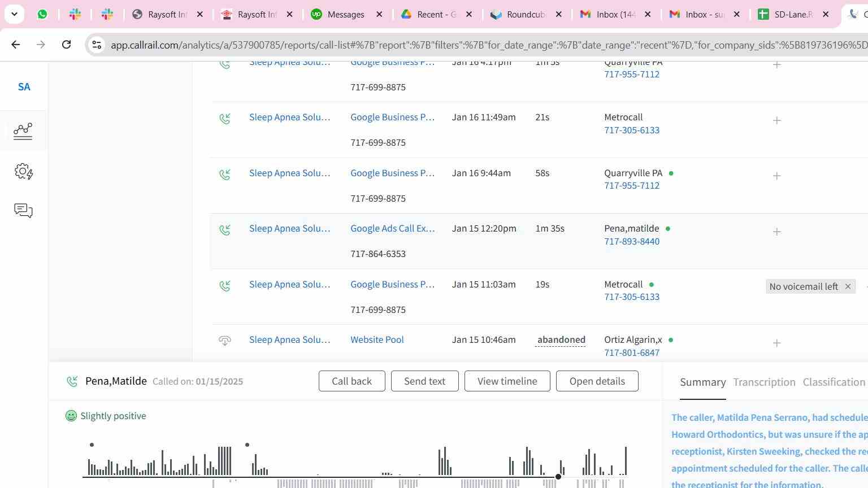The width and height of the screenshot is (868, 488).
Task: Click abandoned call icon for Jan 15 10:46am row
Action: [x=225, y=341]
